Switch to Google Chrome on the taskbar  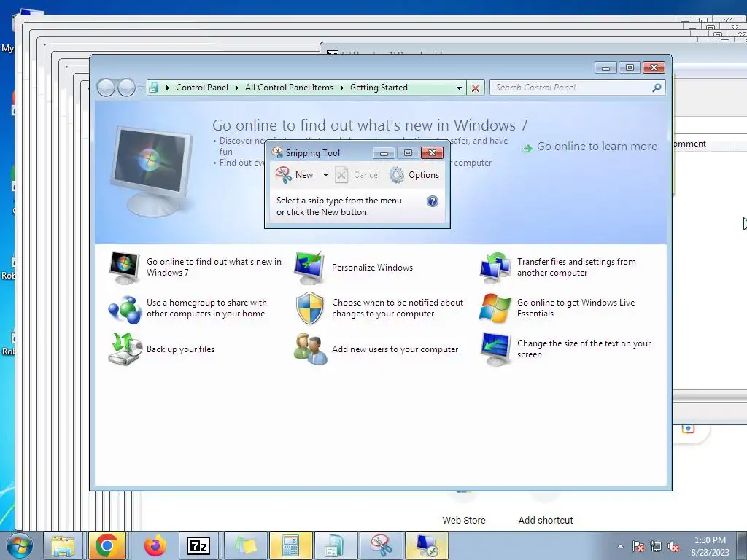tap(107, 545)
